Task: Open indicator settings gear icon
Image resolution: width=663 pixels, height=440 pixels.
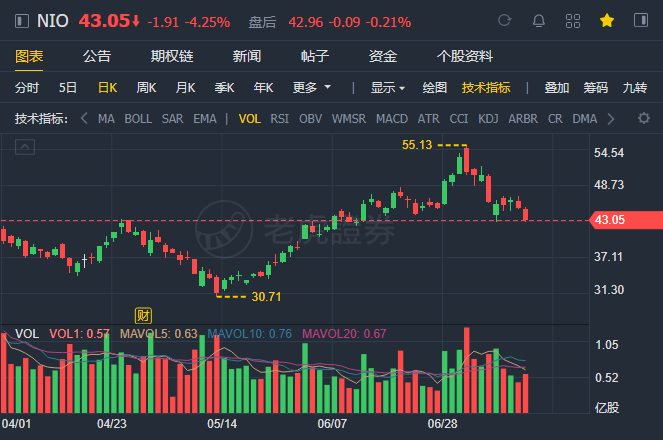Action: 644,118
